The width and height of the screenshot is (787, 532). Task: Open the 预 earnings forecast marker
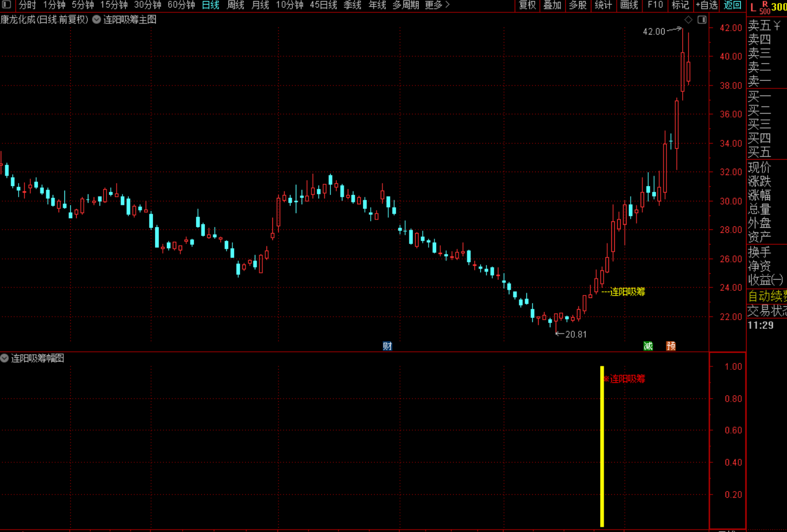click(x=671, y=346)
